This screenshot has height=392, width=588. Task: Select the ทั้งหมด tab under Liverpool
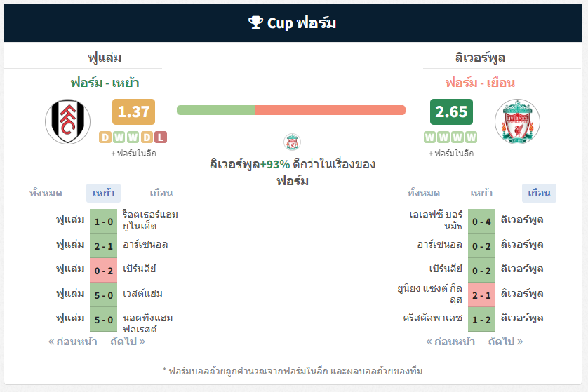click(424, 193)
